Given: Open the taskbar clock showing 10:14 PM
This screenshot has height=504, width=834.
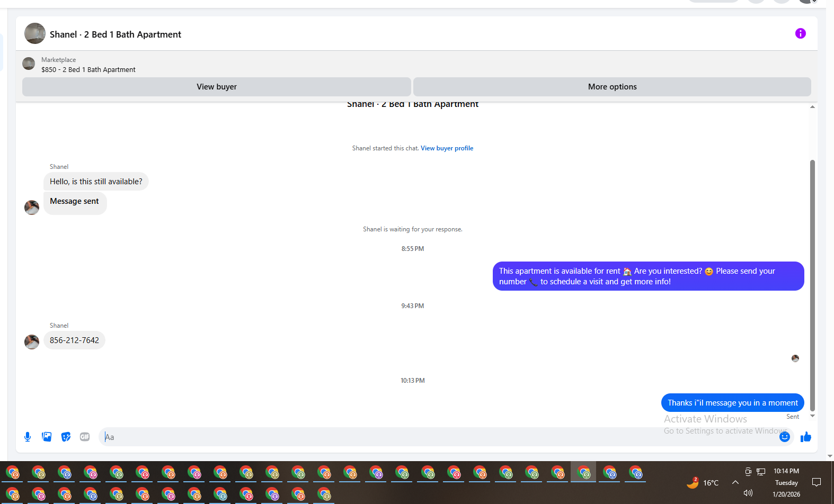Looking at the screenshot, I should (x=786, y=482).
